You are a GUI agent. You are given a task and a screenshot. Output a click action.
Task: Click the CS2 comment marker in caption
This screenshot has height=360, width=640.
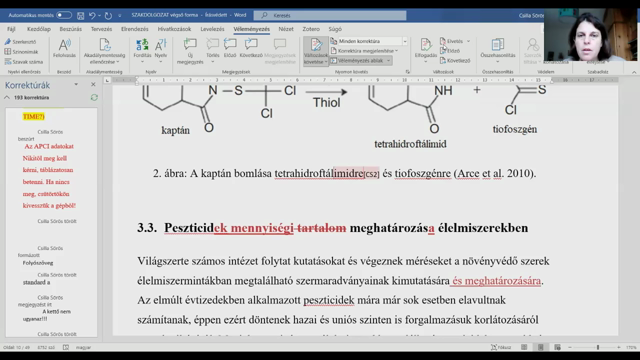pyautogui.click(x=372, y=174)
